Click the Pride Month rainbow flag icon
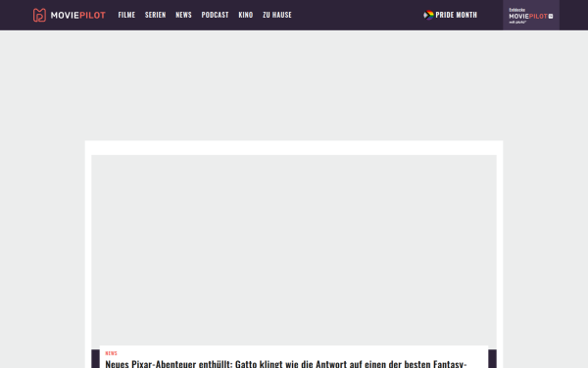 [428, 15]
